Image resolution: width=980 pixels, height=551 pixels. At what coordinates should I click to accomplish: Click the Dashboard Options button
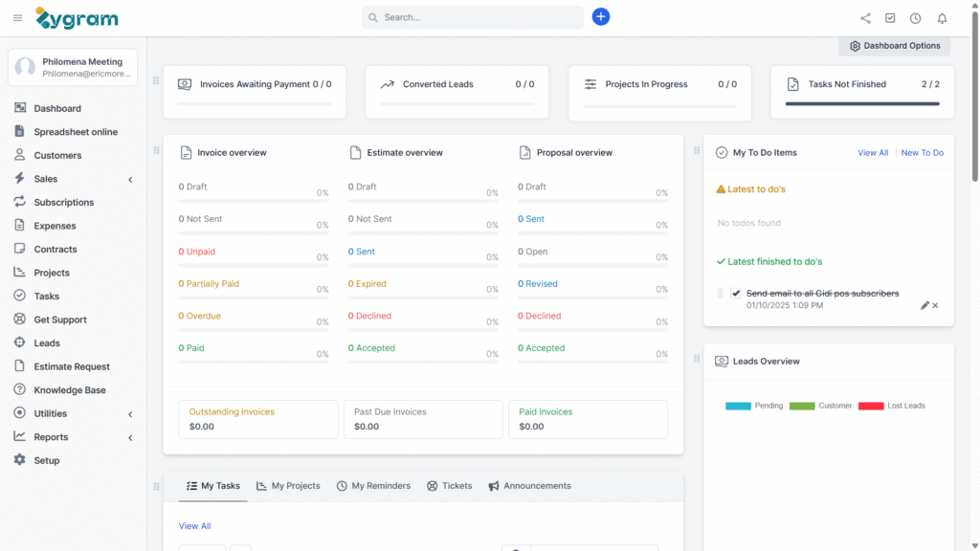tap(895, 46)
